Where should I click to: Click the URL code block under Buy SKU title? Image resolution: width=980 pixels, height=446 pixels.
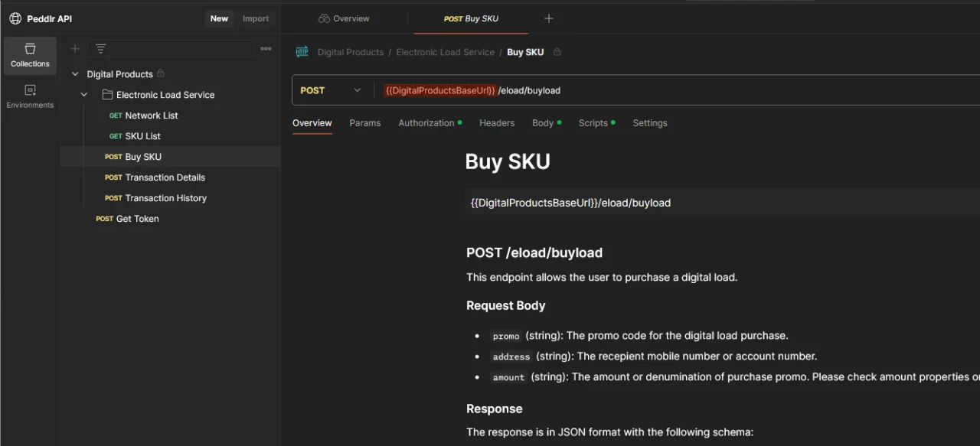(x=722, y=203)
